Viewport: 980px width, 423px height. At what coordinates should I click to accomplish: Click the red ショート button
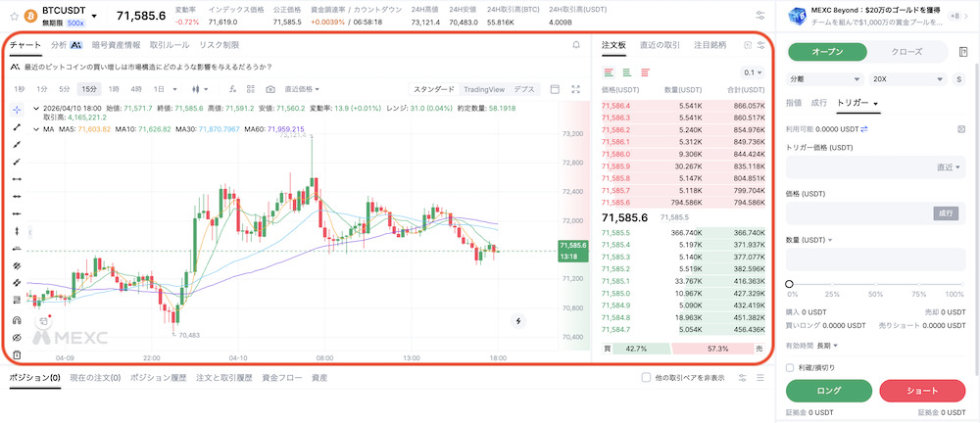pos(922,391)
